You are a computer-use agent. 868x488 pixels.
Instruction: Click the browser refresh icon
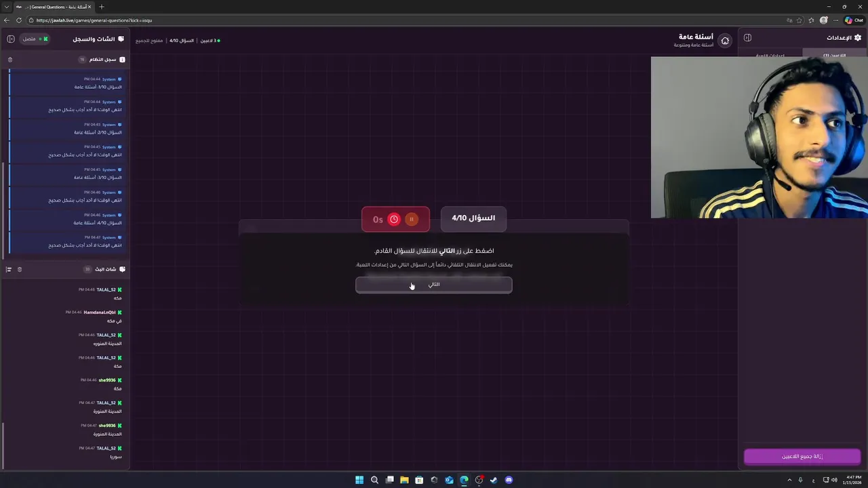pos(19,20)
